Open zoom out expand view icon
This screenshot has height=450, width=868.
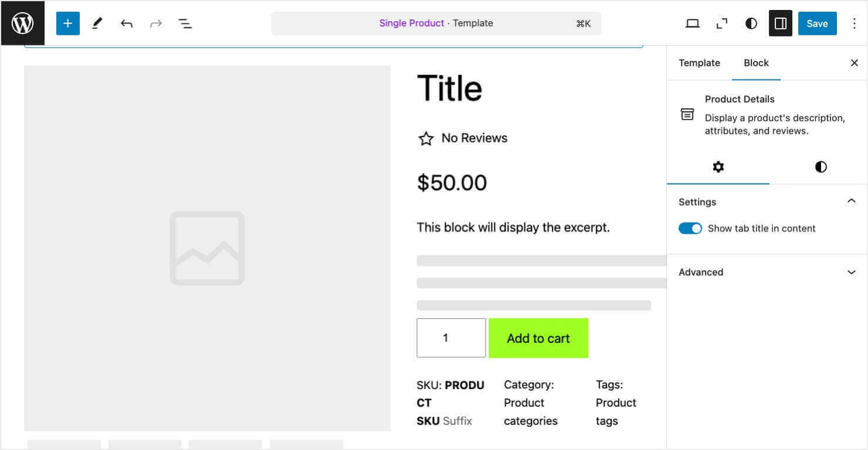(x=722, y=23)
